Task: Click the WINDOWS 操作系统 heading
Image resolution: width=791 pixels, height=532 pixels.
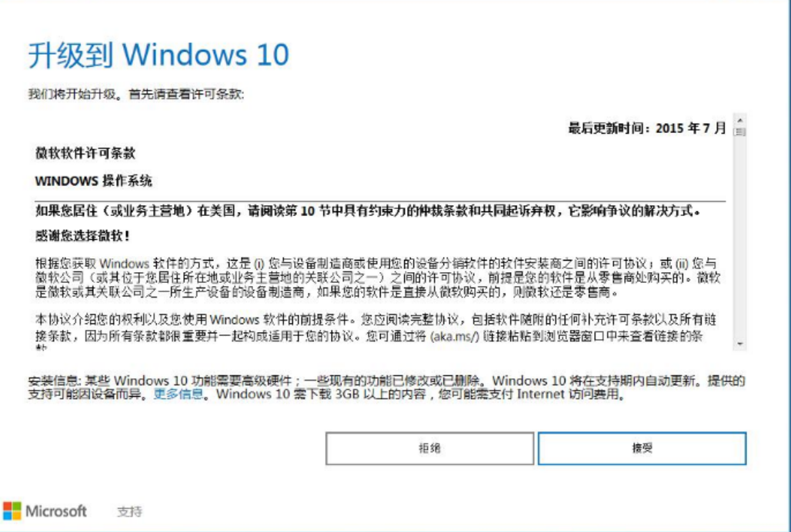Action: click(93, 181)
